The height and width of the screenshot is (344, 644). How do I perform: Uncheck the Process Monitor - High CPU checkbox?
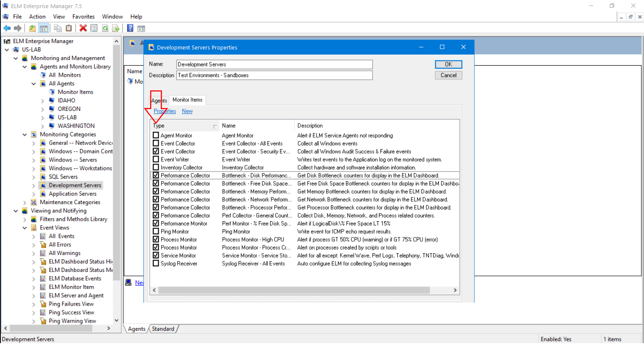point(156,240)
